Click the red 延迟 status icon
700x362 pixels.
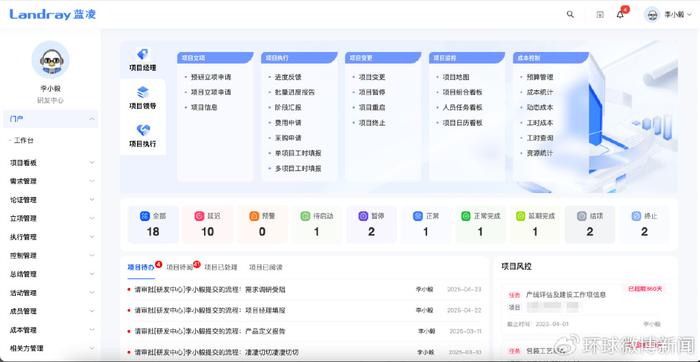[199, 216]
